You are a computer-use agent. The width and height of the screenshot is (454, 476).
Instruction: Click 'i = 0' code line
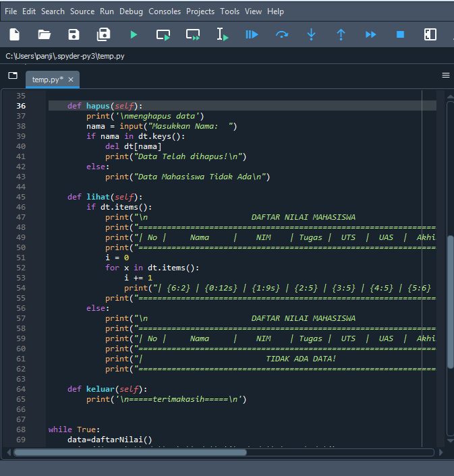click(117, 258)
